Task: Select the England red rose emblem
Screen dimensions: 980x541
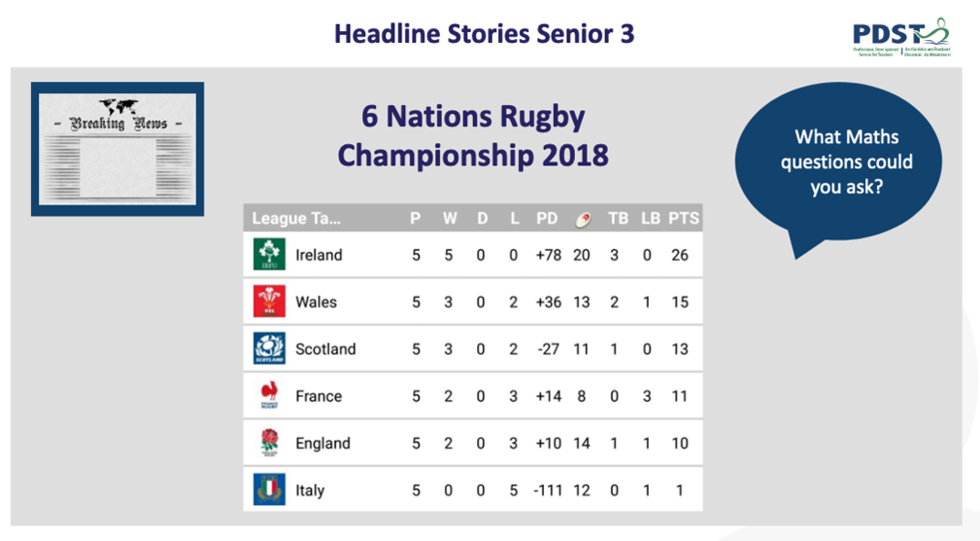Action: pos(269,442)
